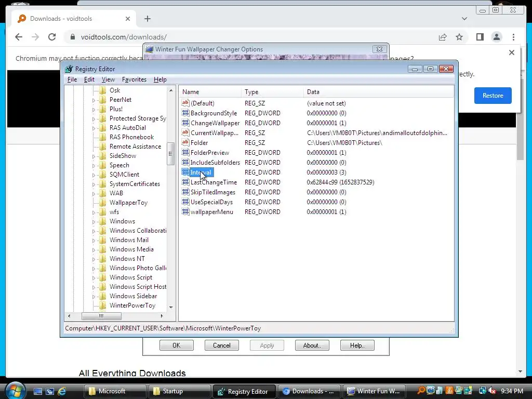The image size is (532, 399).
Task: Select the FolderPreview DWORD value icon
Action: (x=185, y=152)
